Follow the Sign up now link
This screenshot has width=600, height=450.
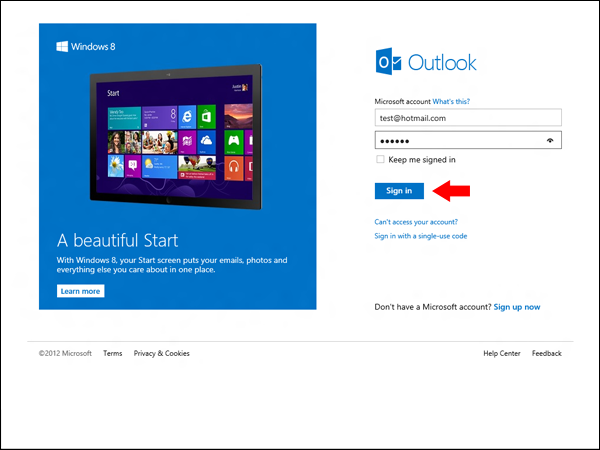517,307
